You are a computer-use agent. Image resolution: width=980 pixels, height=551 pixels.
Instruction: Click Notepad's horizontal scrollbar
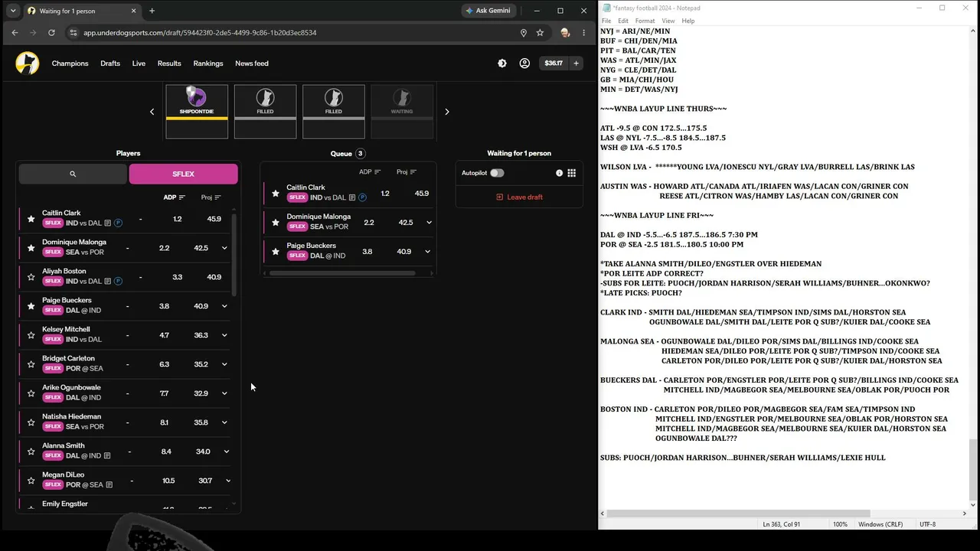point(740,514)
